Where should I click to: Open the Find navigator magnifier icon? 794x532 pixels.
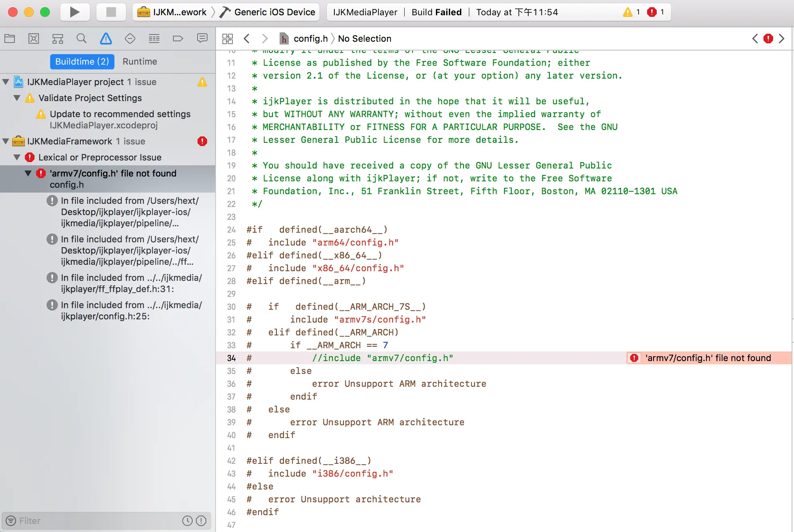point(81,39)
